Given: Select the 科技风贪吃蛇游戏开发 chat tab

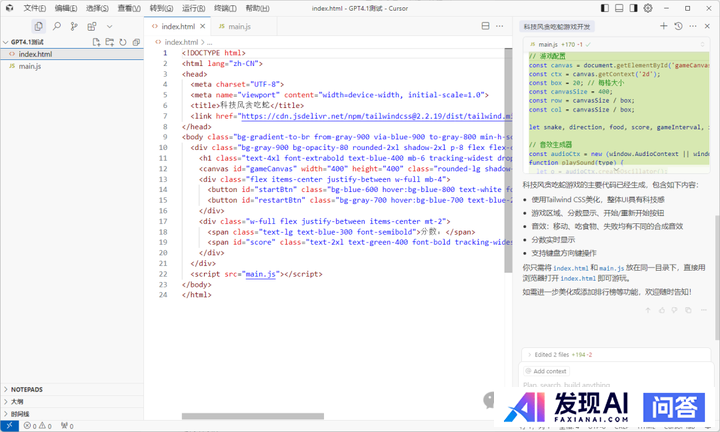Looking at the screenshot, I should 557,27.
